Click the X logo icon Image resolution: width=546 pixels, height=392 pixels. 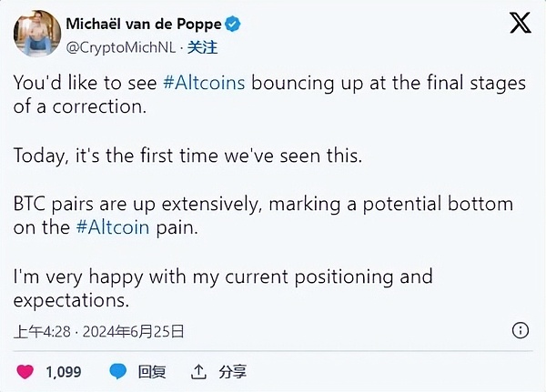[x=520, y=25]
